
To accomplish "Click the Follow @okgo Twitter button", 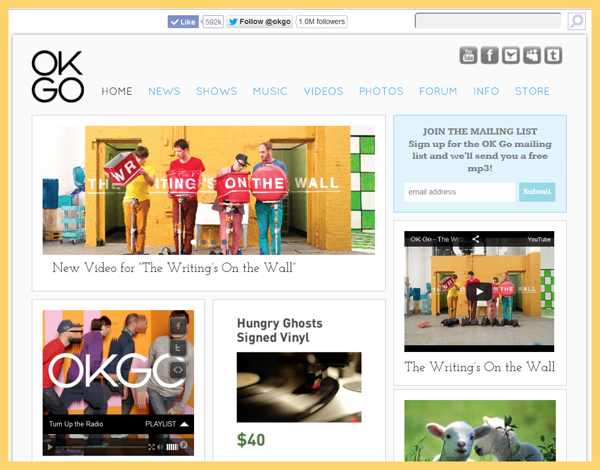I will 260,22.
